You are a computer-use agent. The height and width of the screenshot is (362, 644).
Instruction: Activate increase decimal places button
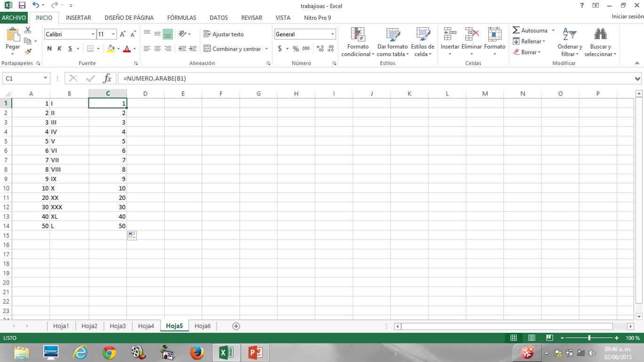[x=321, y=48]
